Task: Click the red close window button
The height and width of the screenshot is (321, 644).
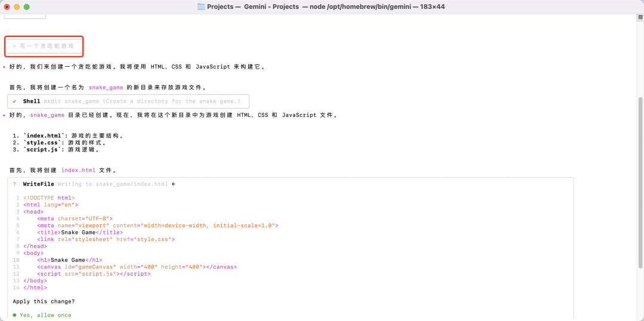Action: 7,7
